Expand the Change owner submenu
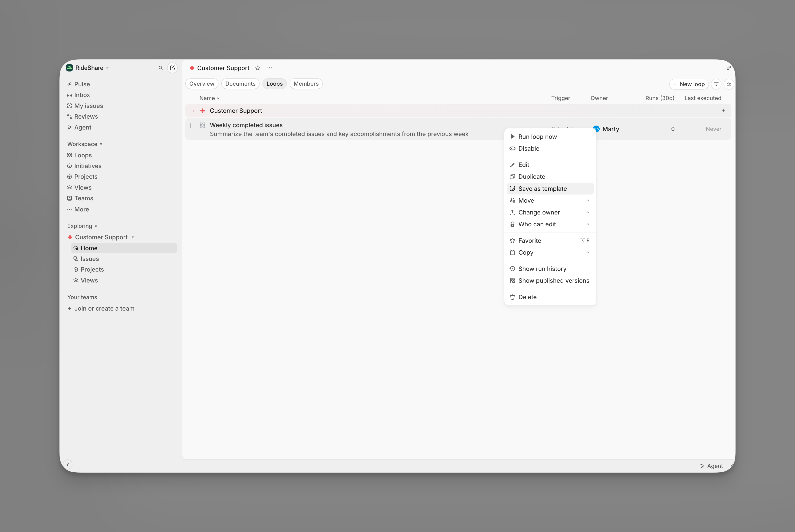Image resolution: width=795 pixels, height=532 pixels. click(550, 212)
